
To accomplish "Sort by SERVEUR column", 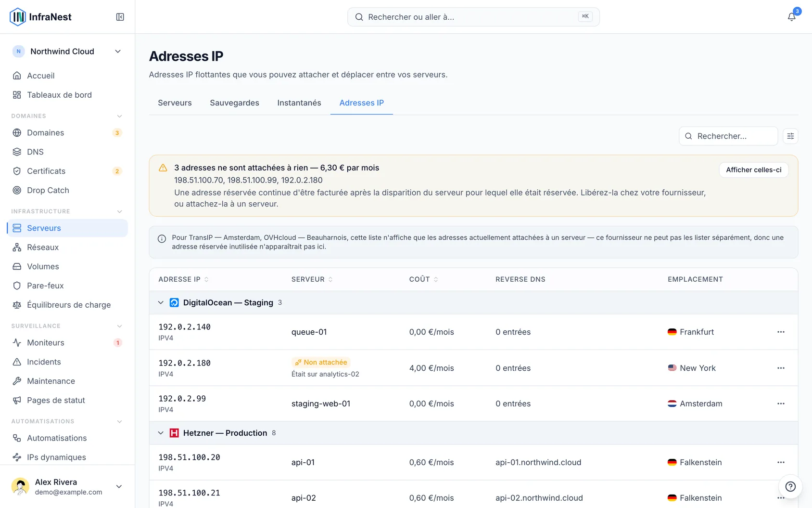I will (x=312, y=279).
